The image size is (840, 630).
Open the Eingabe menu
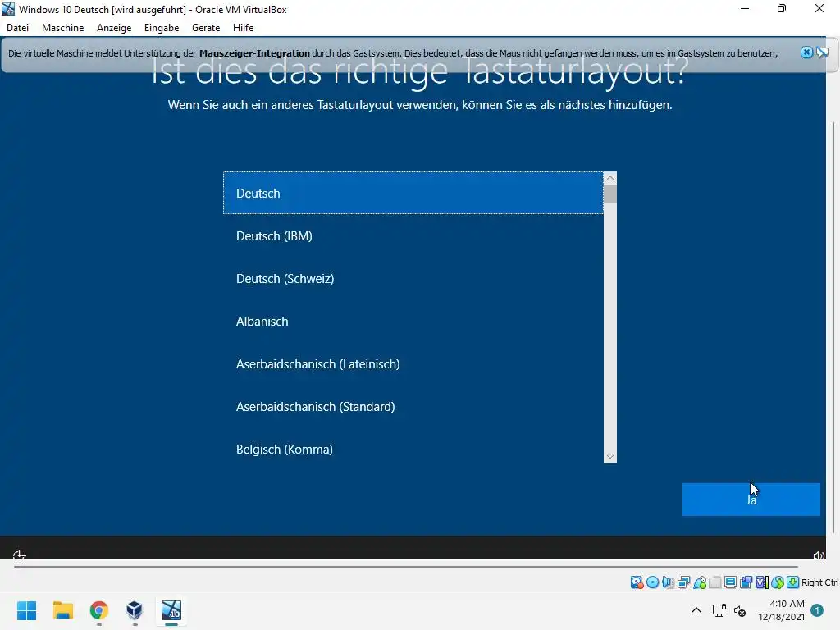point(162,27)
